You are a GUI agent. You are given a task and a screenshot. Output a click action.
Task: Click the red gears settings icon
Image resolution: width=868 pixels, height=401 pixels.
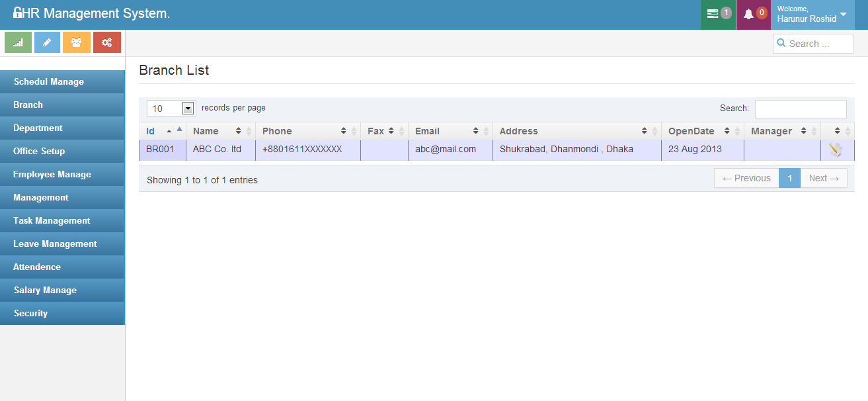[106, 42]
